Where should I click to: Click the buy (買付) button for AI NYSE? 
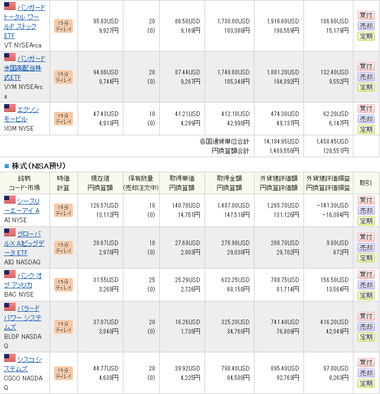click(x=366, y=200)
